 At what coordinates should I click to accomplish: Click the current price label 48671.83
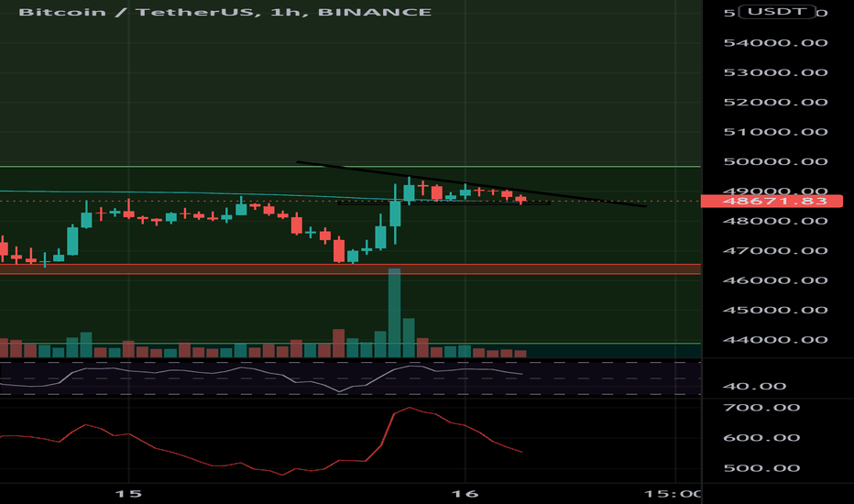(x=772, y=201)
